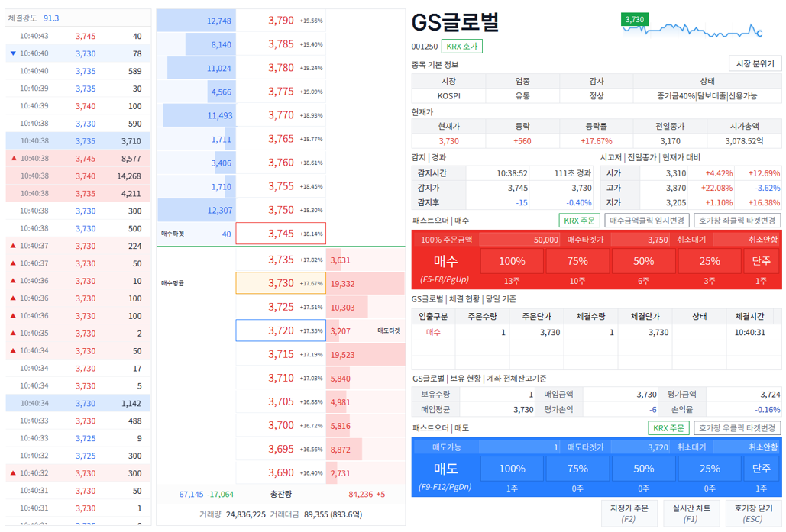Click the large red 매수 button

coord(445,262)
